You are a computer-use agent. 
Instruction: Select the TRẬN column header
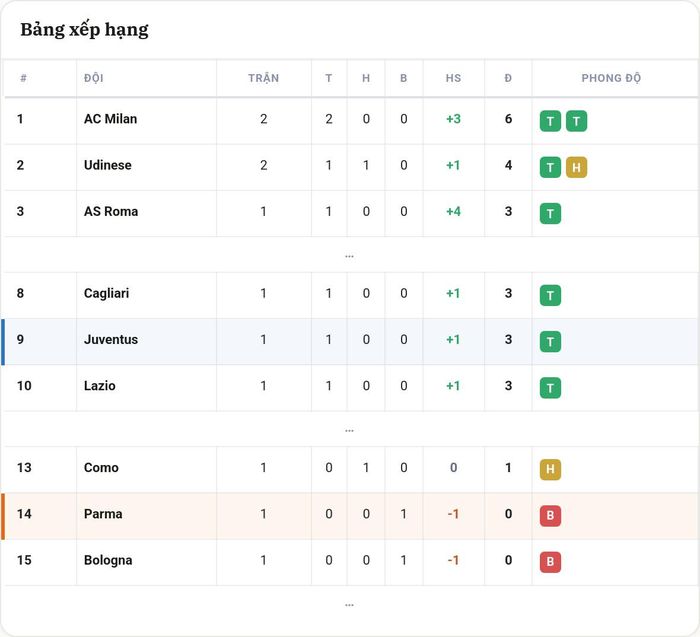click(263, 78)
